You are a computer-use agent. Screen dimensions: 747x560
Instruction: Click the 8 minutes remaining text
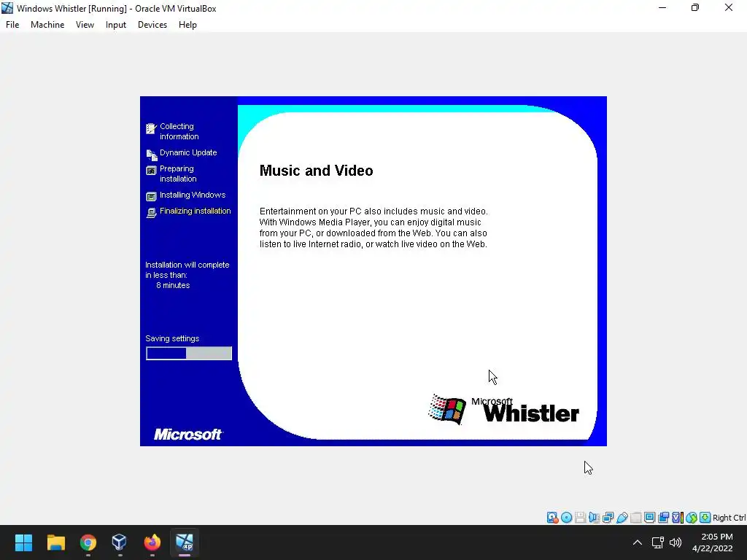coord(173,285)
